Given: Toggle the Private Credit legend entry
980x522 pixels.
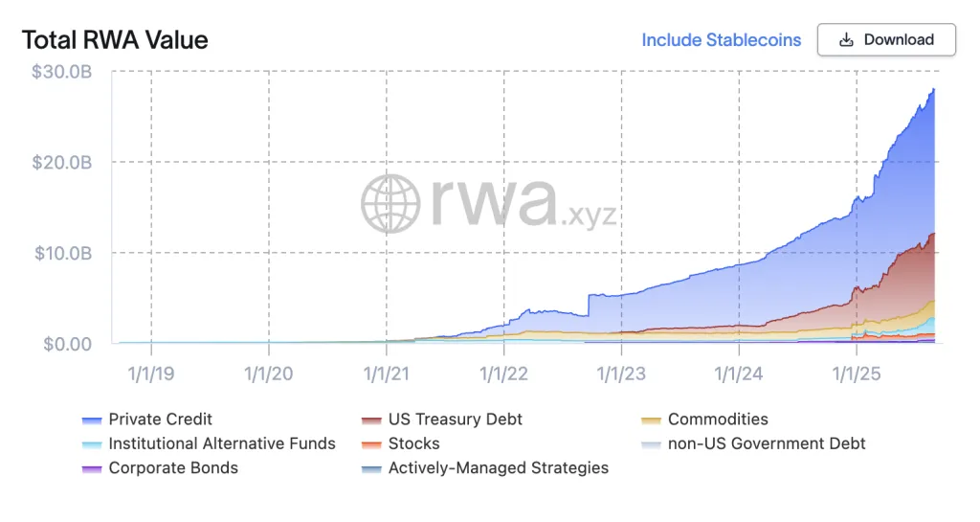Looking at the screenshot, I should click(160, 420).
